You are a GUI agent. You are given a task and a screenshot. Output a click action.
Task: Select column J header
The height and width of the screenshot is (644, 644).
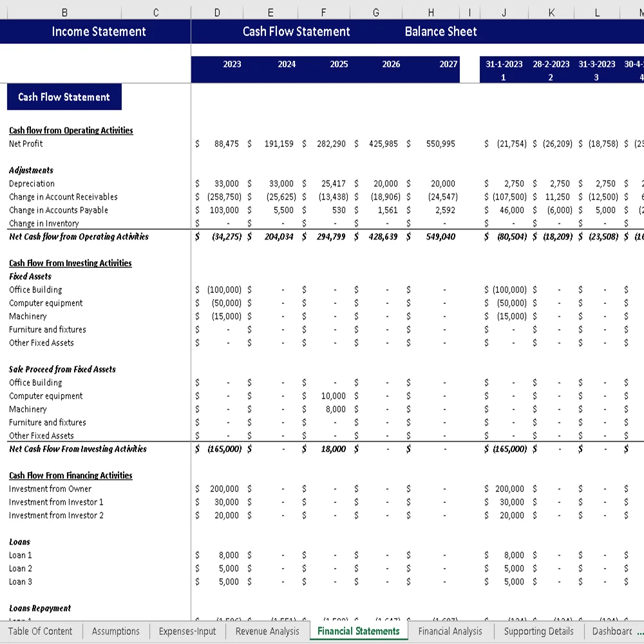pyautogui.click(x=504, y=12)
